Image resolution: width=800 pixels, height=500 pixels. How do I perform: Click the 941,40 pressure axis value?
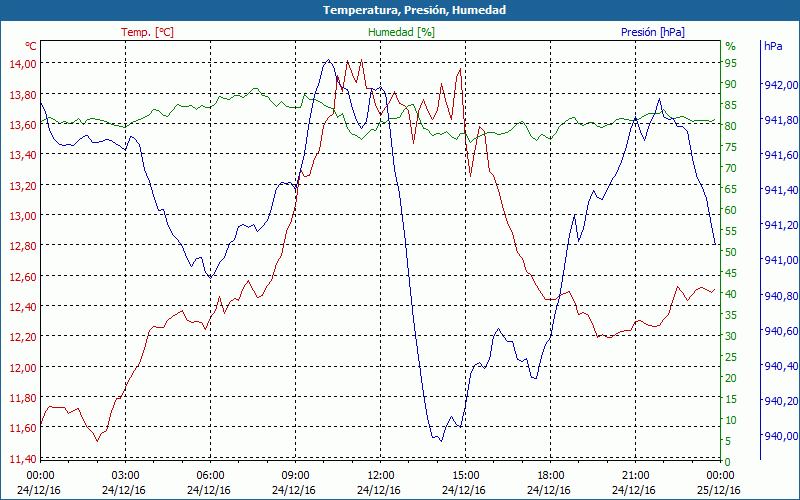click(x=781, y=190)
